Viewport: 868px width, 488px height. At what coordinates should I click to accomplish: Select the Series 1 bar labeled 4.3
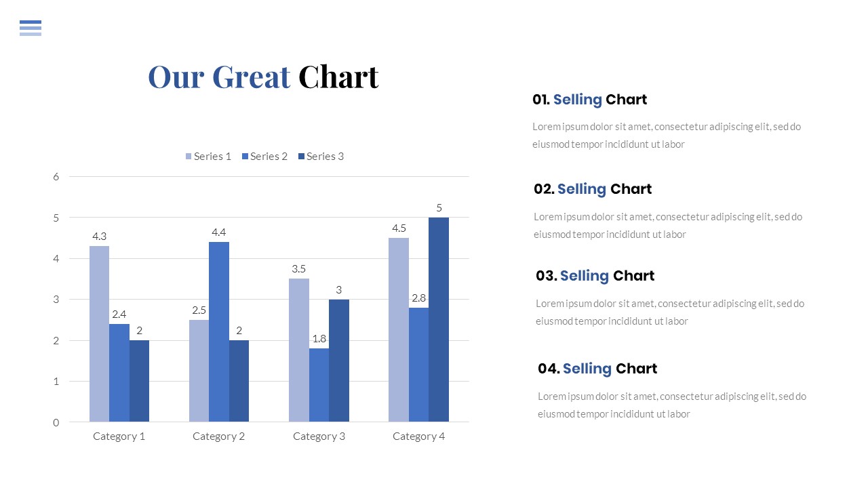coord(99,333)
